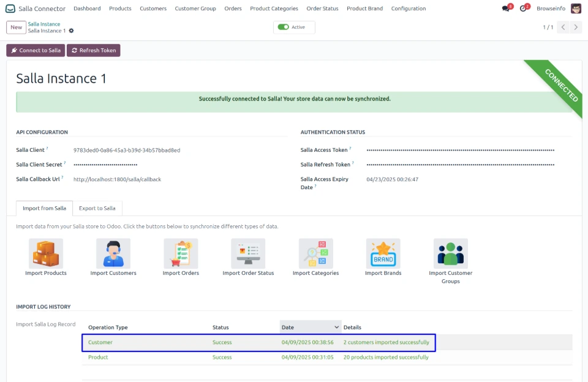Screen dimensions: 588x382
Task: Click the Import Order Status icon
Action: tap(248, 253)
